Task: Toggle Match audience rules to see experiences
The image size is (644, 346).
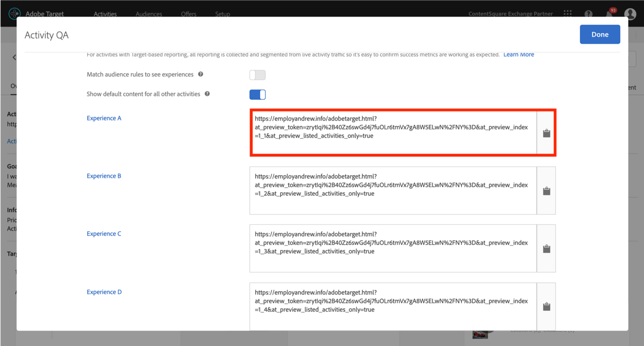Action: 257,75
